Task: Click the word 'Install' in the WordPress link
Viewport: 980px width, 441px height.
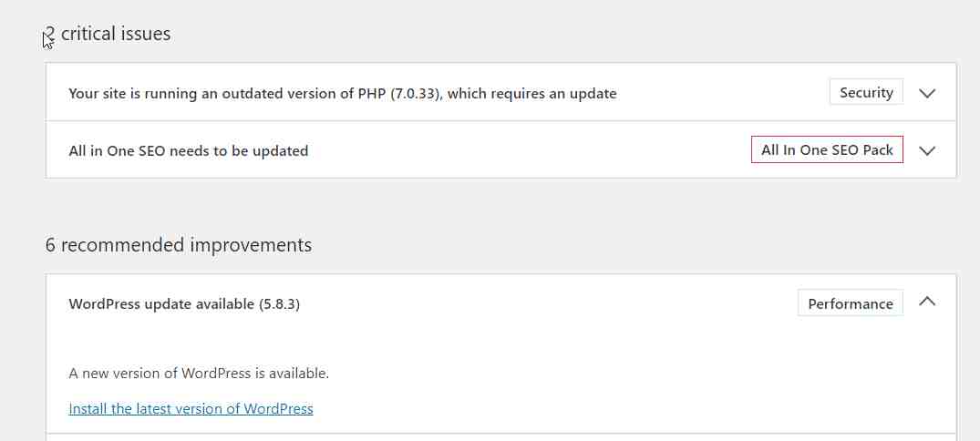Action: (x=88, y=409)
